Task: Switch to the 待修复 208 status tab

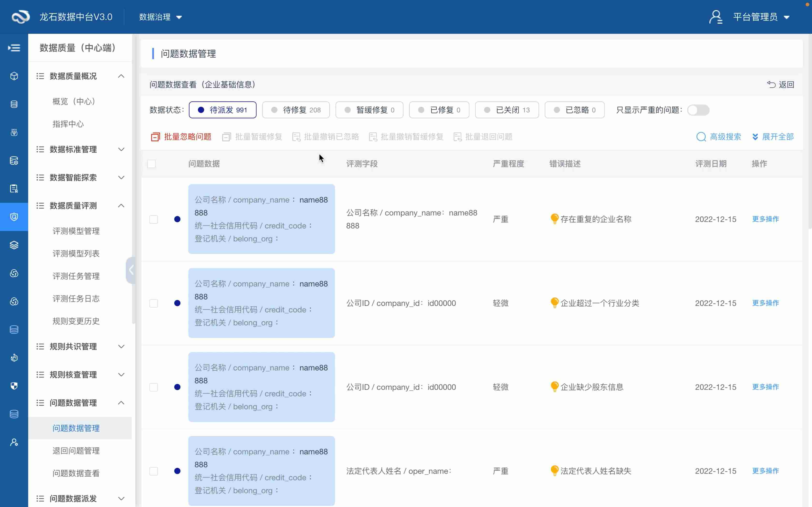Action: [x=296, y=110]
